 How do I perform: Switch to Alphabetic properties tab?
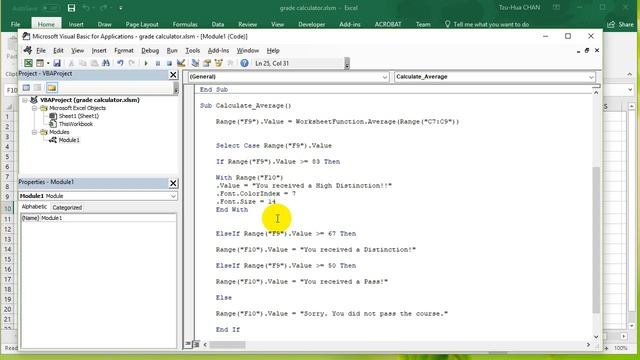(x=34, y=207)
